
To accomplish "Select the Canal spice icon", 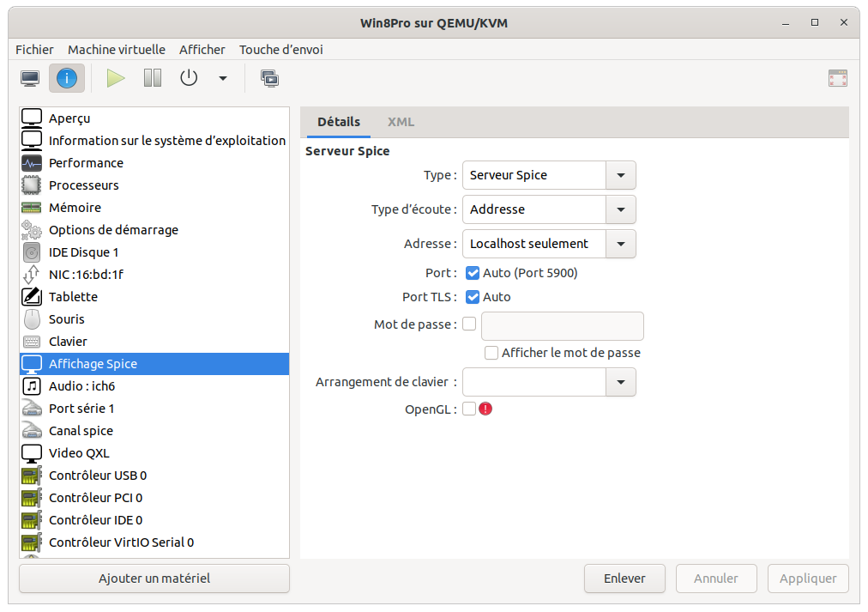I will pos(32,430).
